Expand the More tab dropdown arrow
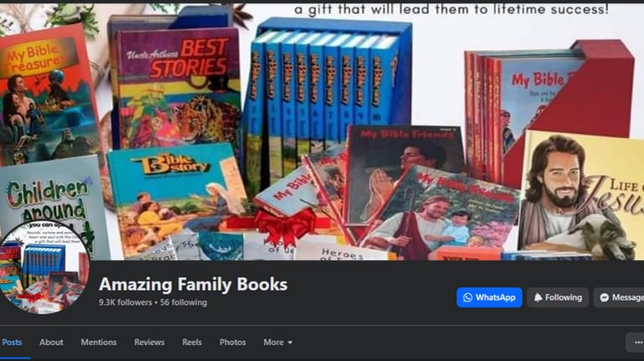Viewport: 644px width, 361px height. click(290, 343)
